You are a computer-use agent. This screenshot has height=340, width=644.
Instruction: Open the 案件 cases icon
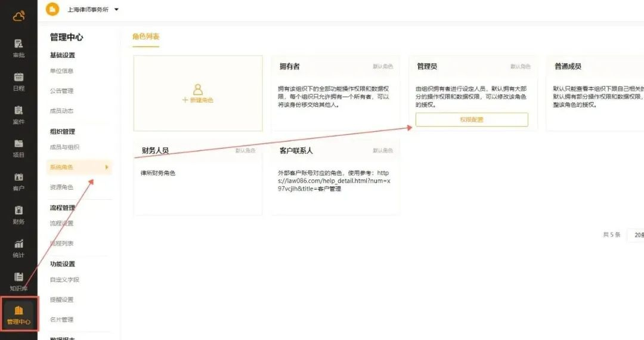pos(18,114)
